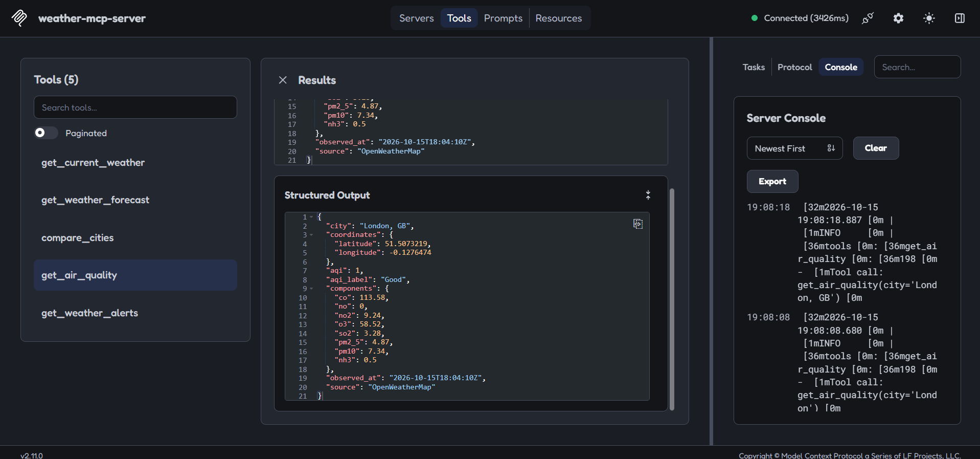Click the "Tools (5)" heading
This screenshot has height=459, width=980.
click(x=56, y=80)
